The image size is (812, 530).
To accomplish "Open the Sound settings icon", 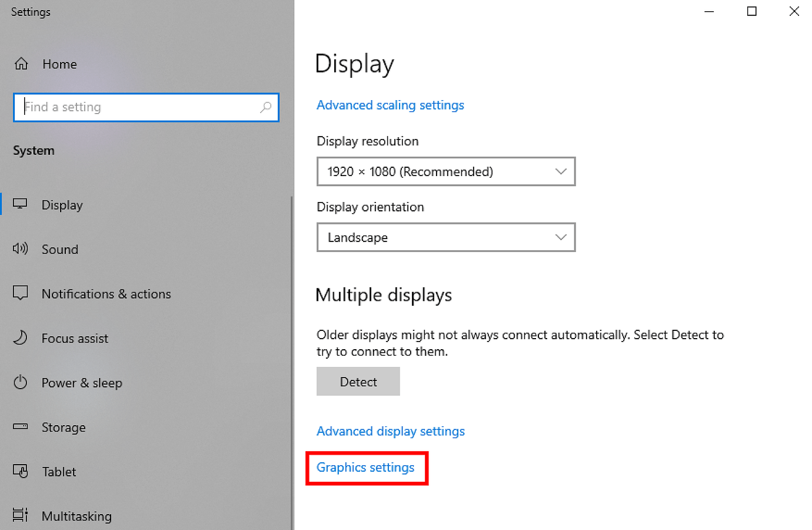I will point(20,249).
